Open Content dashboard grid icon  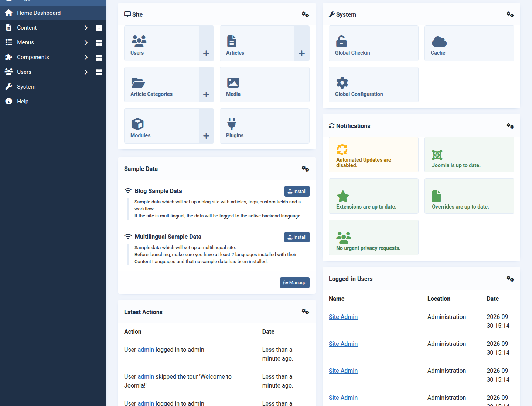click(x=99, y=28)
